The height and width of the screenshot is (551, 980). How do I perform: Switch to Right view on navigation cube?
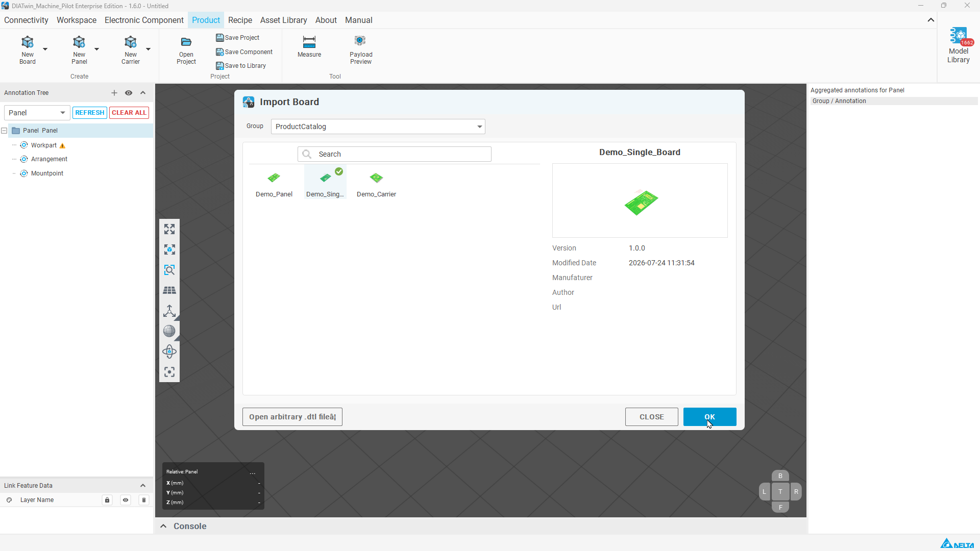click(x=796, y=492)
